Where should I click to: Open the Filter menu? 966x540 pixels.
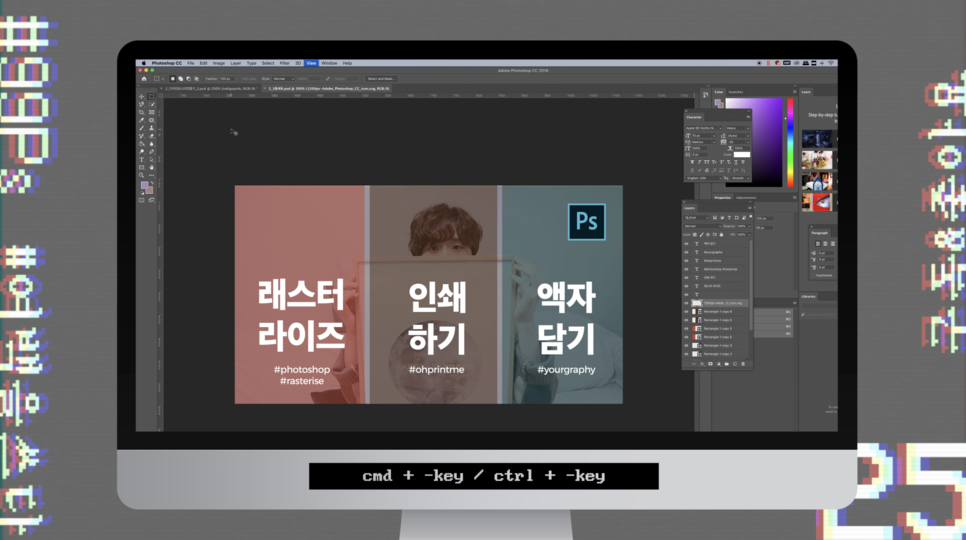pyautogui.click(x=284, y=63)
